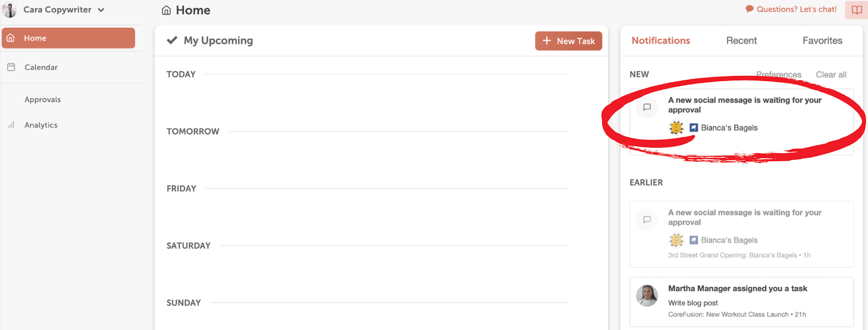Image resolution: width=868 pixels, height=330 pixels.
Task: Click Martha Manager's avatar photo
Action: [x=647, y=296]
